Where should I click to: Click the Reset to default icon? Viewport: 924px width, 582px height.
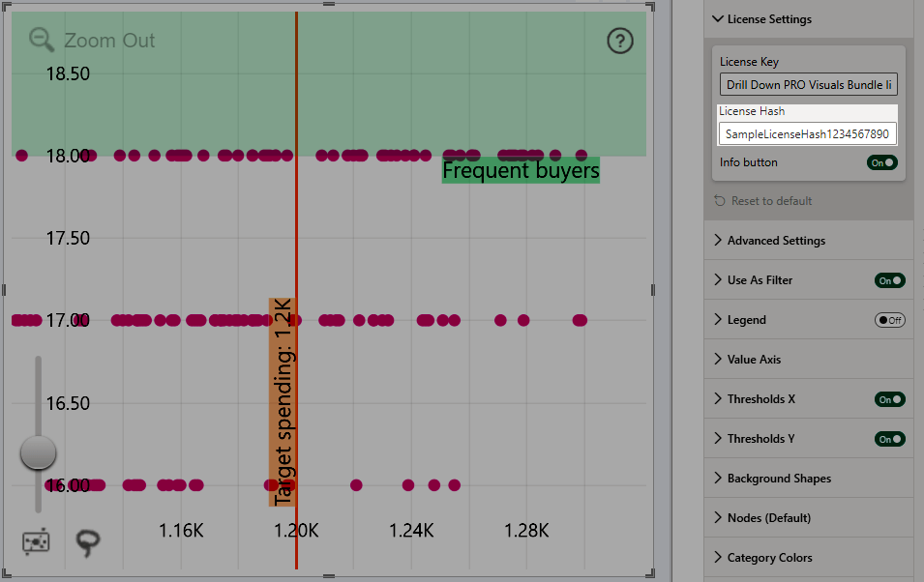719,201
